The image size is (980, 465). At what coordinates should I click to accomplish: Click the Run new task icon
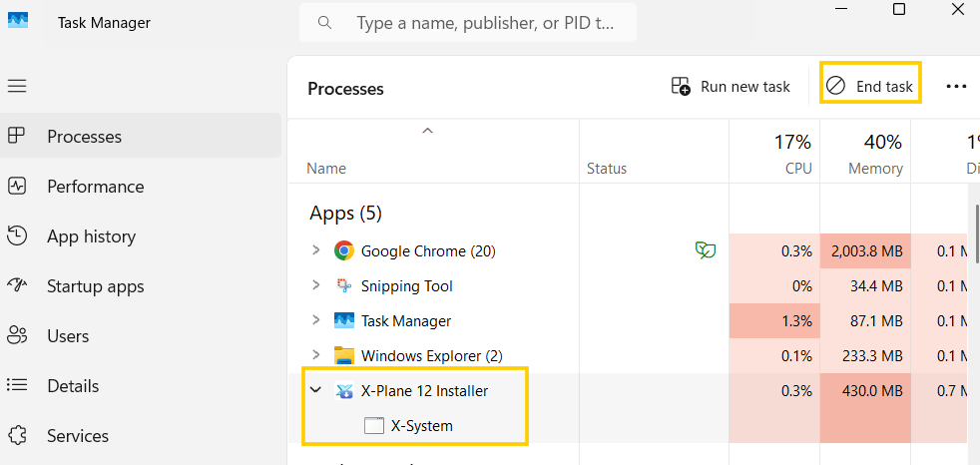681,86
